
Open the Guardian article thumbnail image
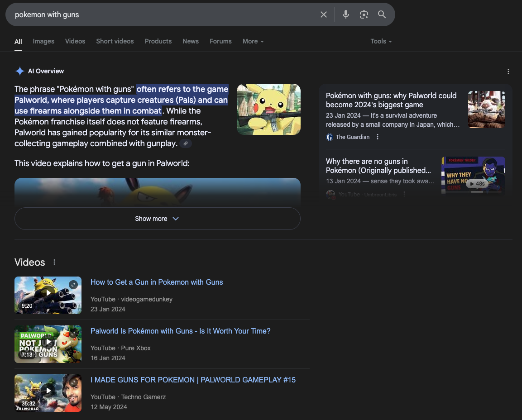point(486,109)
